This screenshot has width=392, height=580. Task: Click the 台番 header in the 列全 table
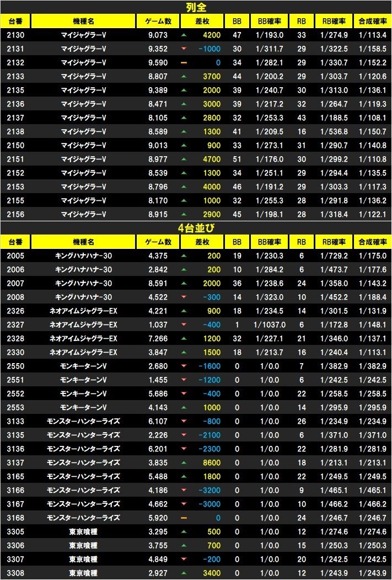pos(15,21)
